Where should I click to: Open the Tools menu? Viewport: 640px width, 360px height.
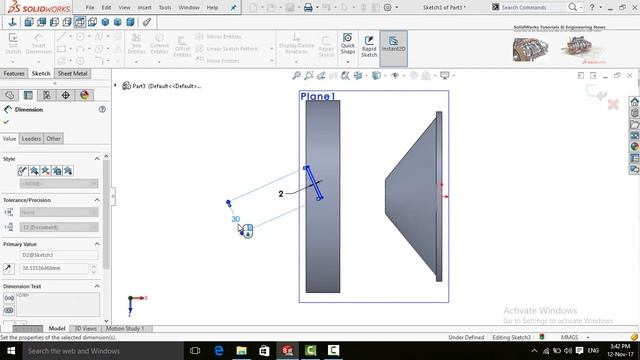(165, 7)
